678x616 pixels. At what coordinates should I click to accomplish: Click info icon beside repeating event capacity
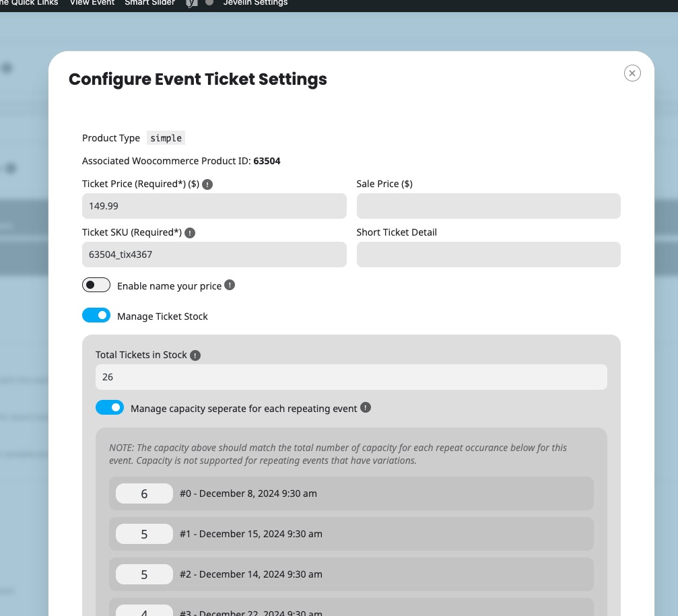(x=366, y=408)
